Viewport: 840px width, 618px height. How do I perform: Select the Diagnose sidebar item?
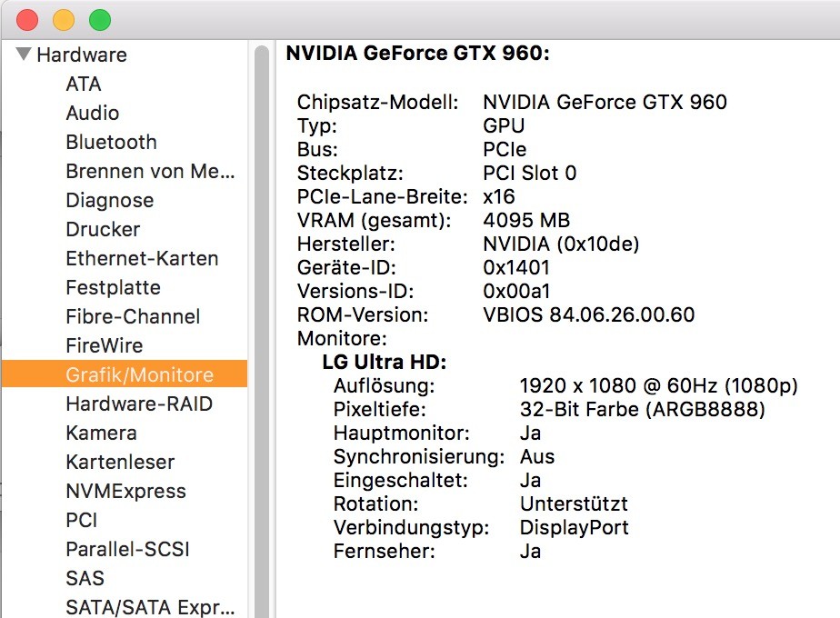pos(109,200)
